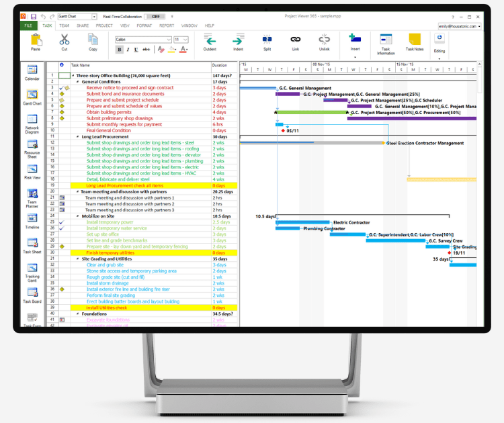Click the green Obtain building permits Gantt bar

[x=311, y=112]
